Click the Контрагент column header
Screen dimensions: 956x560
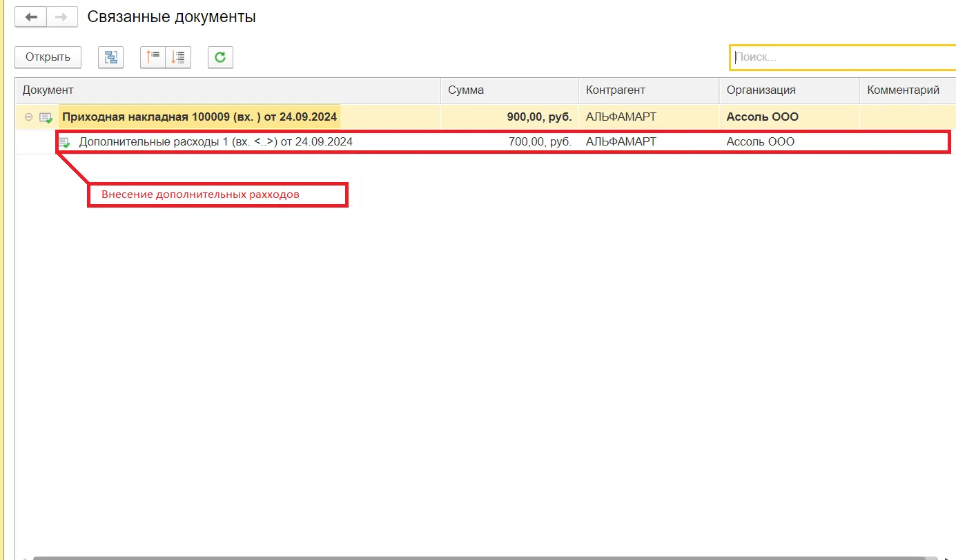click(649, 90)
